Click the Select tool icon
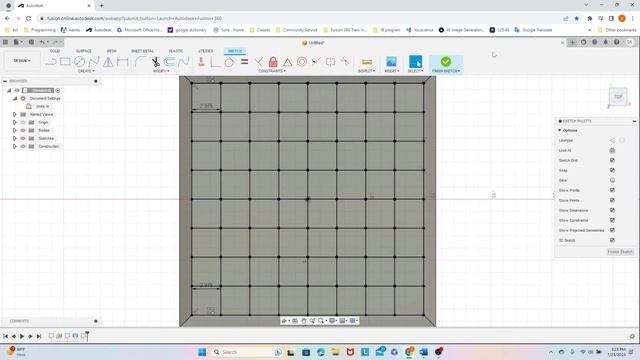 click(x=415, y=62)
